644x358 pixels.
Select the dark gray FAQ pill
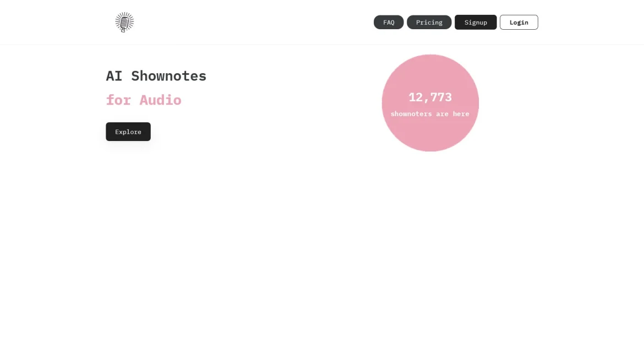pyautogui.click(x=389, y=22)
